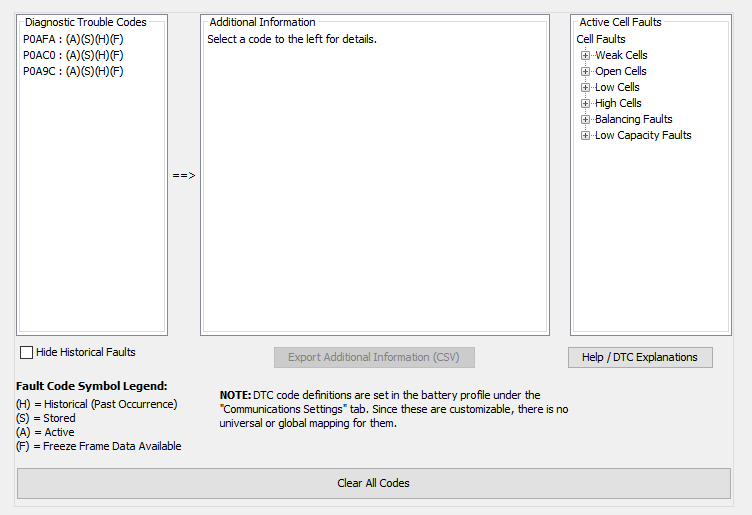Toggle the Hide Historical Faults checkbox
This screenshot has width=752, height=515.
tap(27, 352)
